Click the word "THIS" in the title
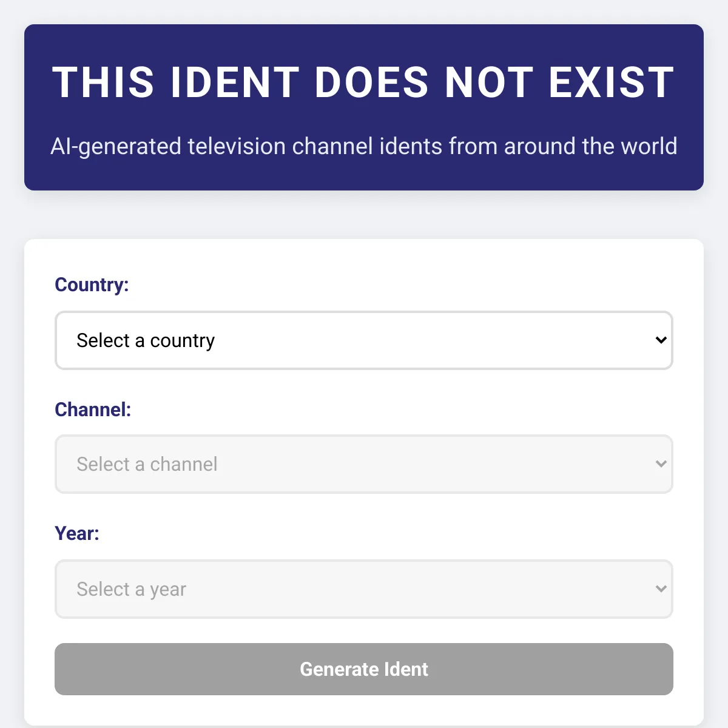Viewport: 728px width, 728px height. [103, 83]
